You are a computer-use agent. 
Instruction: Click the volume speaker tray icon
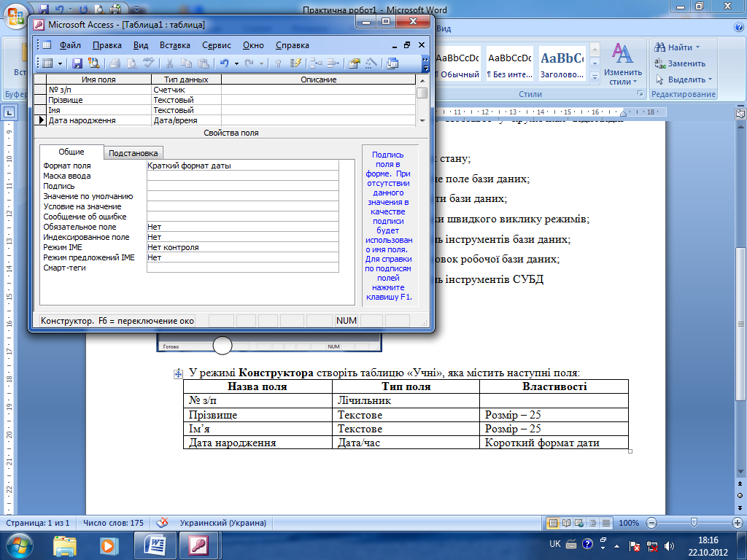[x=670, y=545]
